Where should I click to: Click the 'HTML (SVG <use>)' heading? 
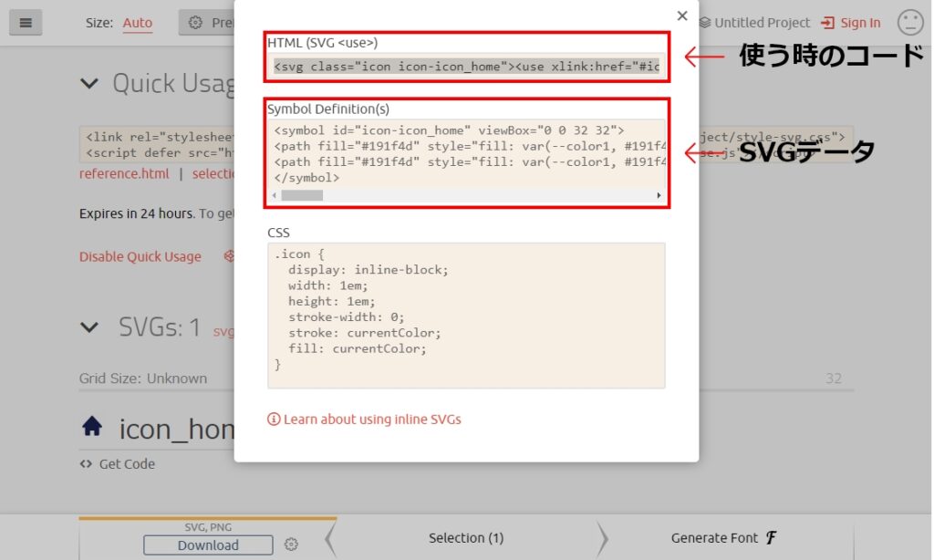[322, 43]
